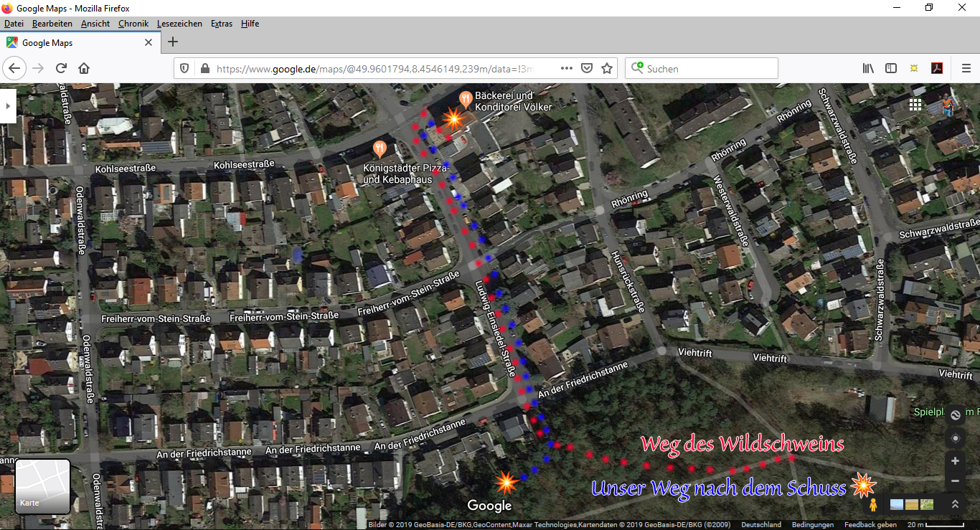The height and width of the screenshot is (530, 980).
Task: Open Adobe PDF extension icon
Action: (x=936, y=68)
